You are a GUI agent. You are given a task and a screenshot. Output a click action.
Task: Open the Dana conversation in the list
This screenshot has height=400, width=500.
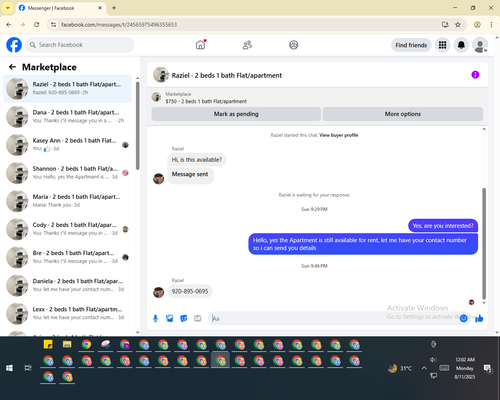[67, 117]
